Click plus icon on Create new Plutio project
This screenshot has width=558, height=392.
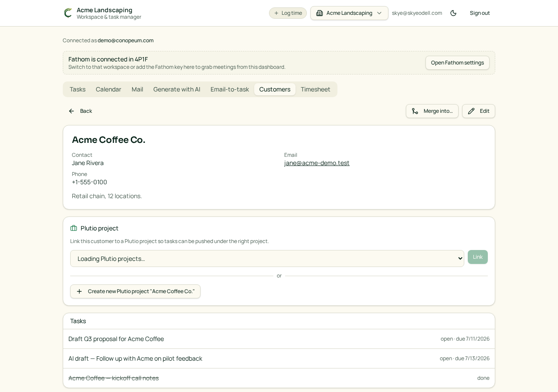click(x=79, y=291)
